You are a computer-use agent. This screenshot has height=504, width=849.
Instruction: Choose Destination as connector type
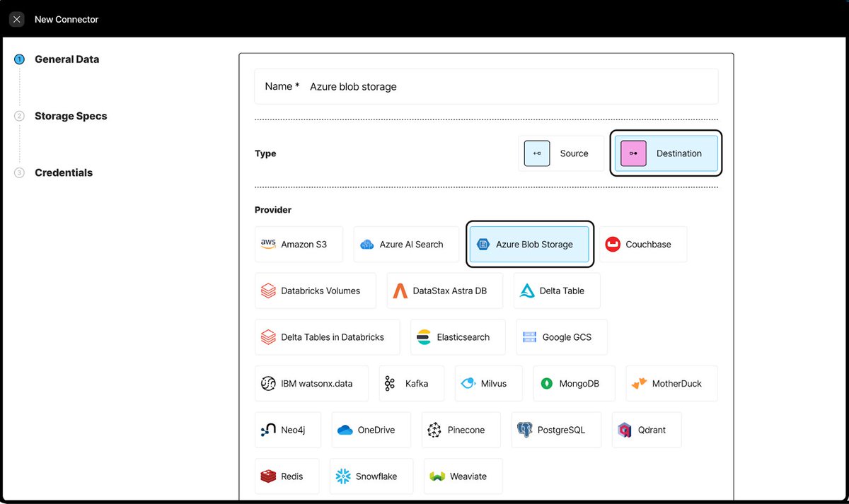666,153
